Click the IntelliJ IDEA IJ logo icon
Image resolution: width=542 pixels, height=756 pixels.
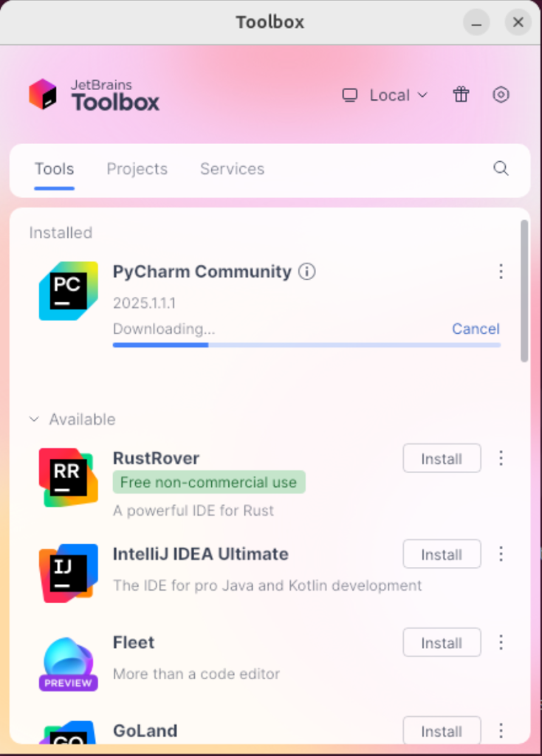click(x=69, y=573)
